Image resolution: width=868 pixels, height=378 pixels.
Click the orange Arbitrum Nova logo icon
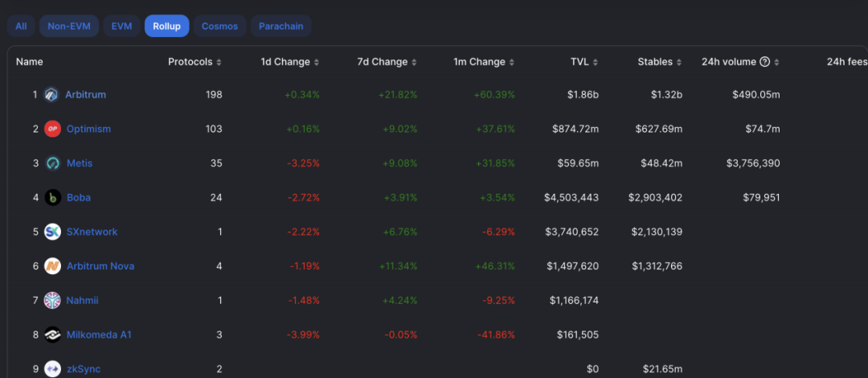pos(52,266)
